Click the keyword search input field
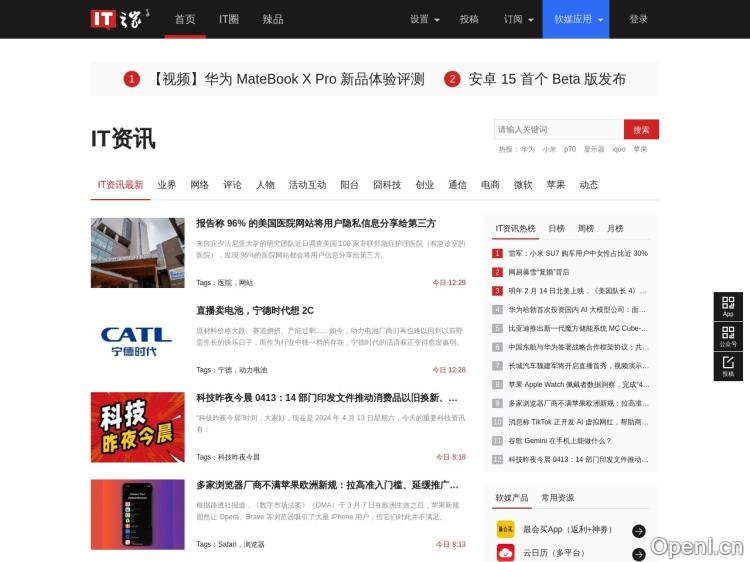The image size is (750, 562). (559, 129)
